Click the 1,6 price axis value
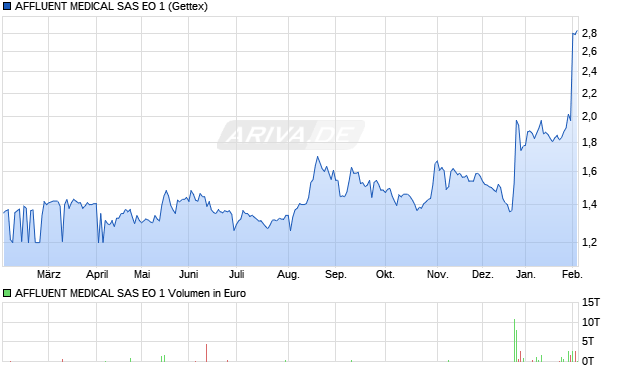The width and height of the screenshot is (620, 371). click(589, 172)
